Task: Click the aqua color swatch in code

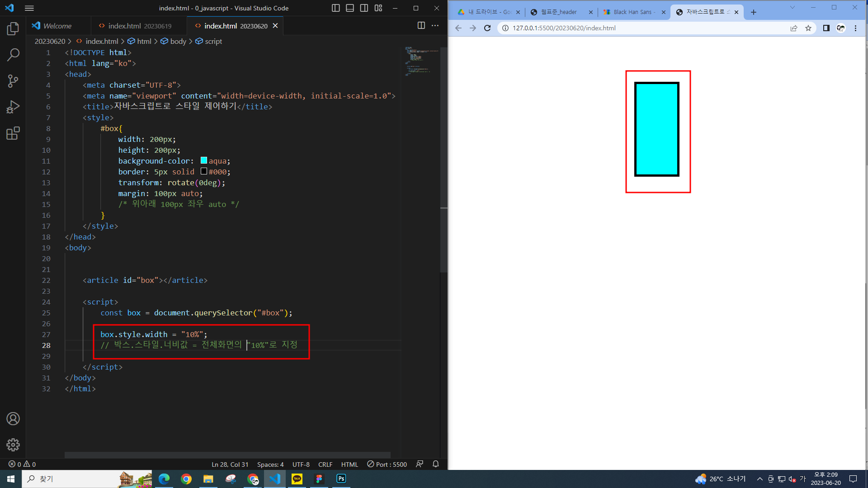Action: pos(204,160)
